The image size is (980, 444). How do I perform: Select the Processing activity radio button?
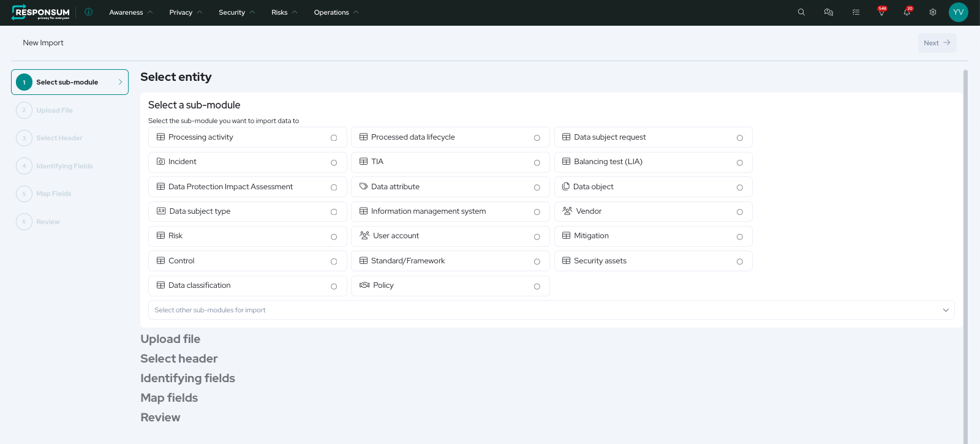tap(334, 138)
